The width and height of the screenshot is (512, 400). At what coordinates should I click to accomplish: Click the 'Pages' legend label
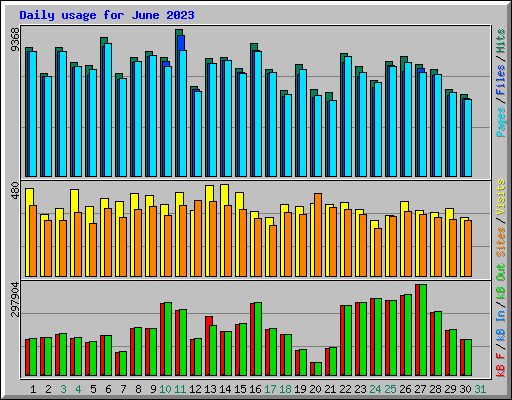point(500,122)
